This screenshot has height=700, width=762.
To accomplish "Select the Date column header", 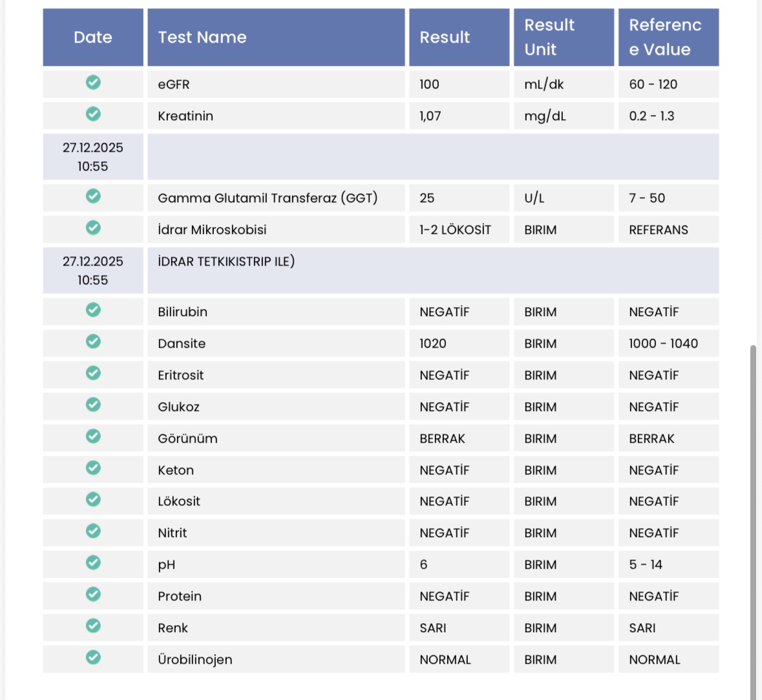I will [93, 37].
